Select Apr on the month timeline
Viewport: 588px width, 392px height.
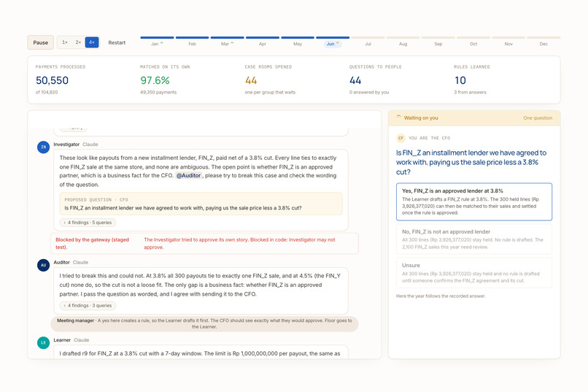pyautogui.click(x=263, y=42)
